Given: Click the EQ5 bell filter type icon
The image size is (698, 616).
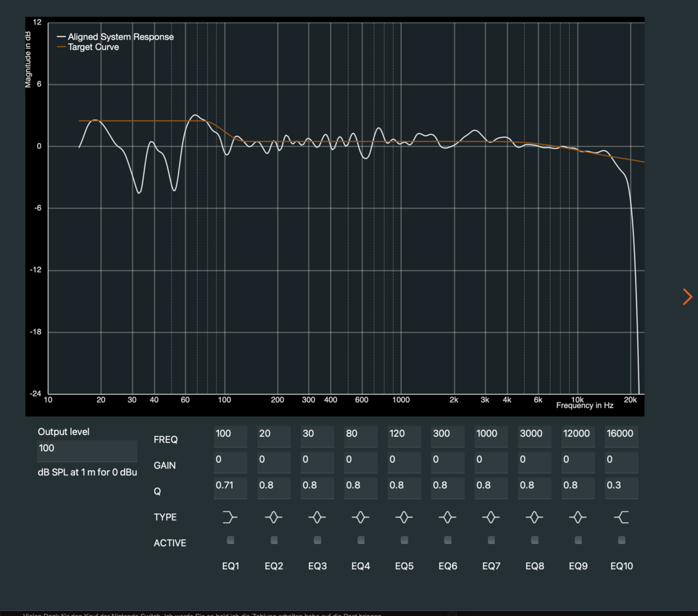Looking at the screenshot, I should click(404, 517).
